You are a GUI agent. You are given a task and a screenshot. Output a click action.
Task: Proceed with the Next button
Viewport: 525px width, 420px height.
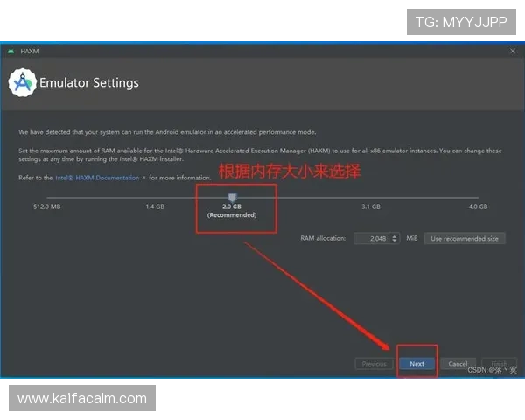click(416, 364)
